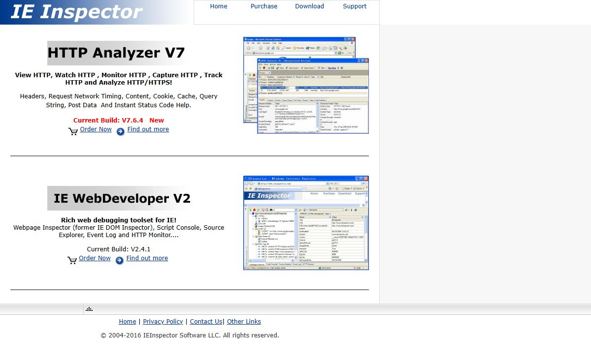Click the IE WebDeveloper V2 heading
The width and height of the screenshot is (591, 364).
pyautogui.click(x=122, y=198)
